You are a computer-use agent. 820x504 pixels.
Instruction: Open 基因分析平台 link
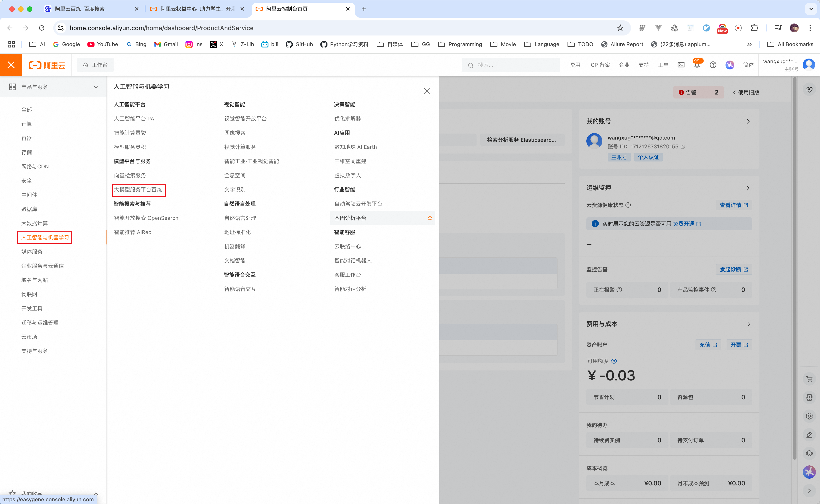(350, 218)
